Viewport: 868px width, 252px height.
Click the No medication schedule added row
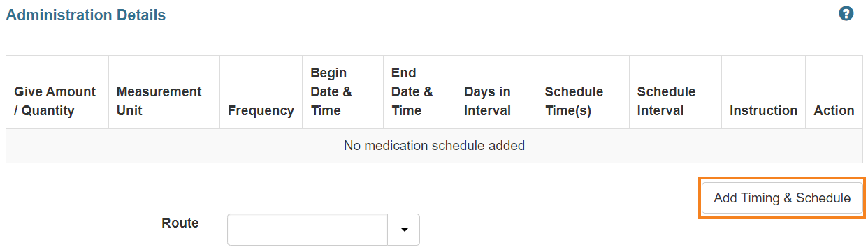434,146
